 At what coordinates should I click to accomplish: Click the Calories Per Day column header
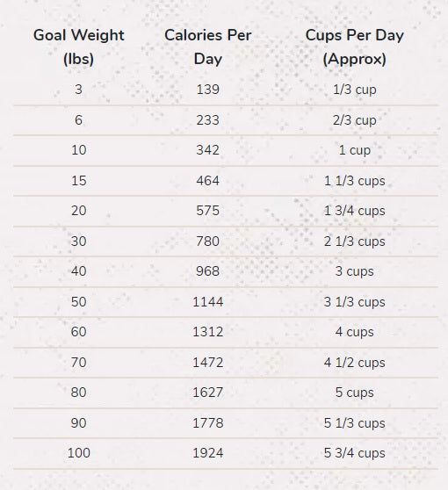(x=208, y=47)
